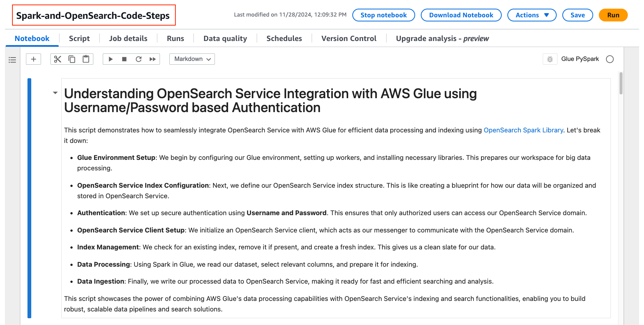Check the kernel status circle indicator
644x325 pixels.
(x=610, y=59)
